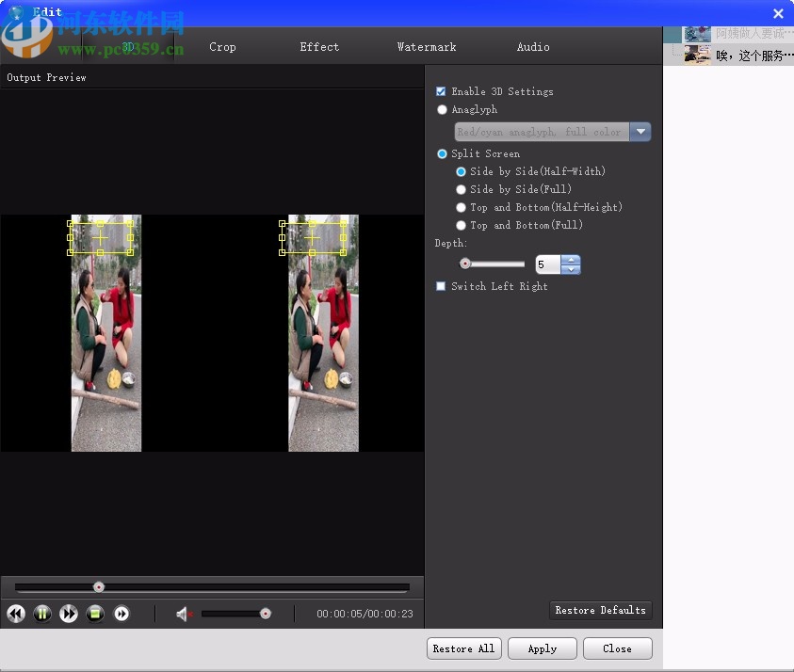Open the Effect tab
The height and width of the screenshot is (672, 794).
[x=319, y=46]
